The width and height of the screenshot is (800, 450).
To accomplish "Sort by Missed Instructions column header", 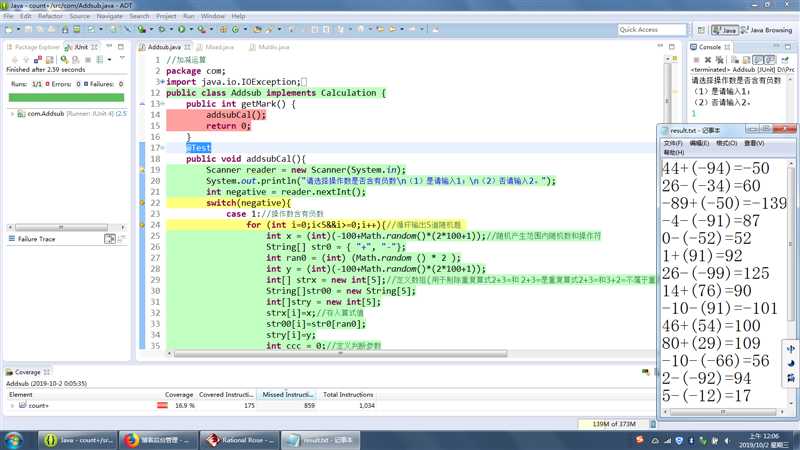I will tap(288, 394).
